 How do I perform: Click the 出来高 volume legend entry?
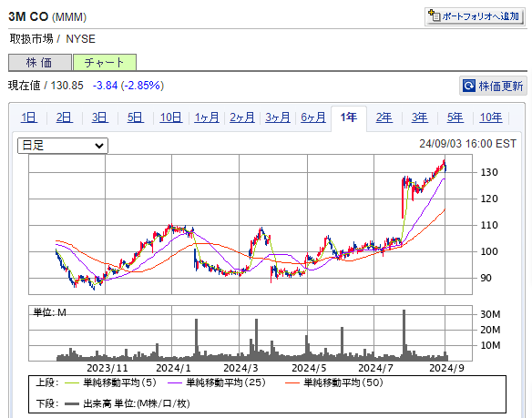click(x=128, y=403)
